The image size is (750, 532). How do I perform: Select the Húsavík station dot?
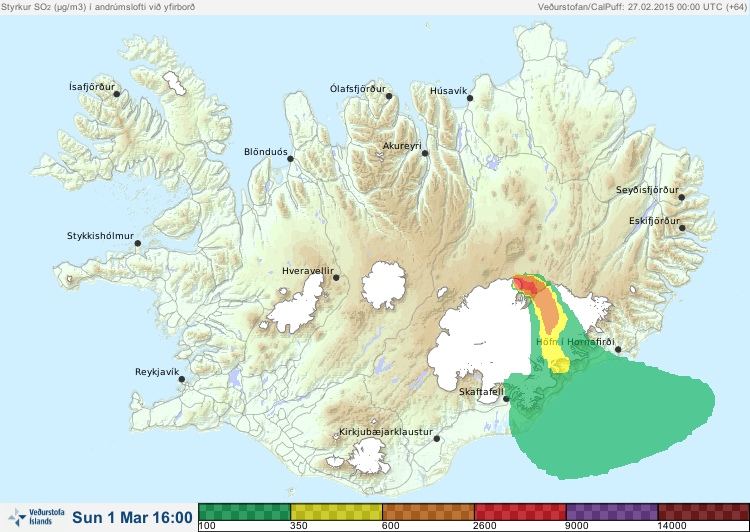pyautogui.click(x=470, y=98)
